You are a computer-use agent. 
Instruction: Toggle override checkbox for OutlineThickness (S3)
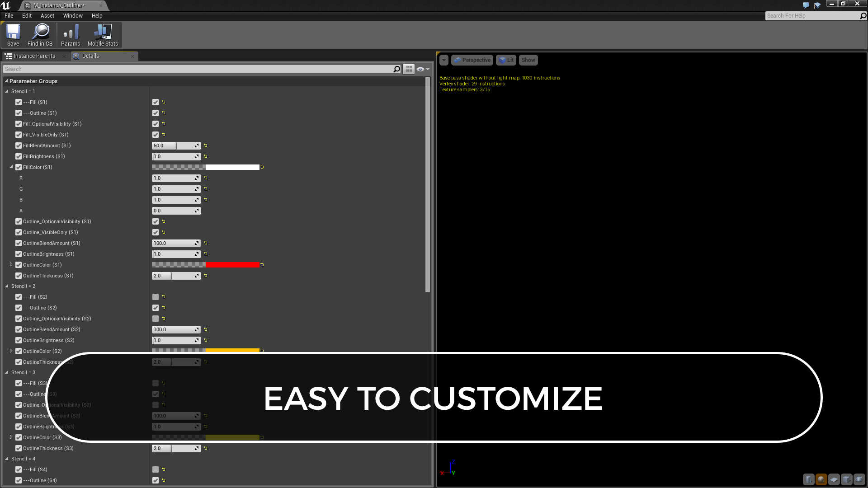pos(19,448)
